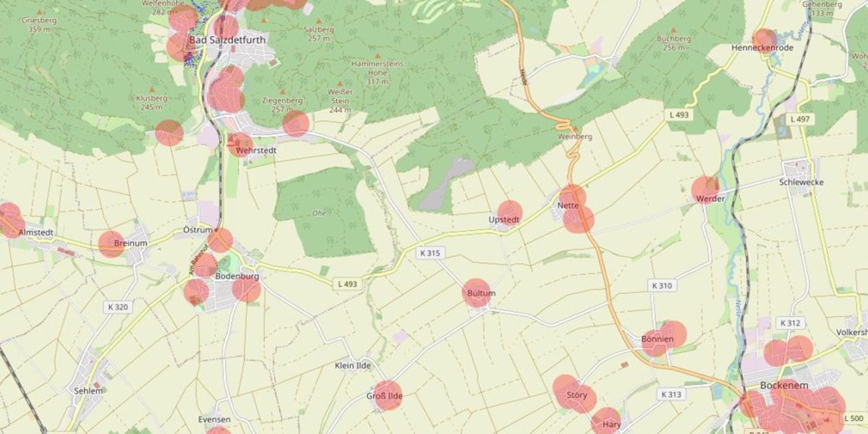
Task: Click the Klein Ilde place label
Action: tap(352, 366)
